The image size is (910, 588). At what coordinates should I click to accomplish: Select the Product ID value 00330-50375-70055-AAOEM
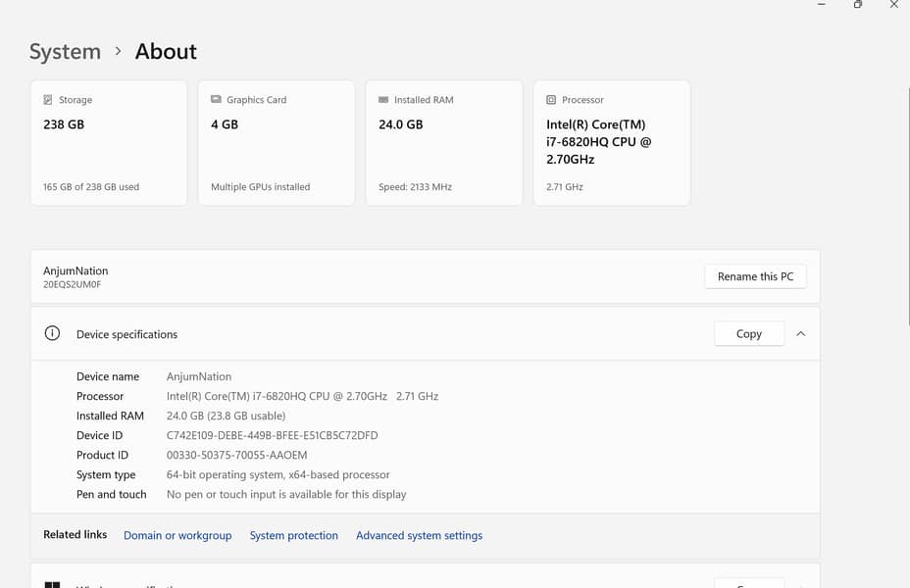[236, 455]
